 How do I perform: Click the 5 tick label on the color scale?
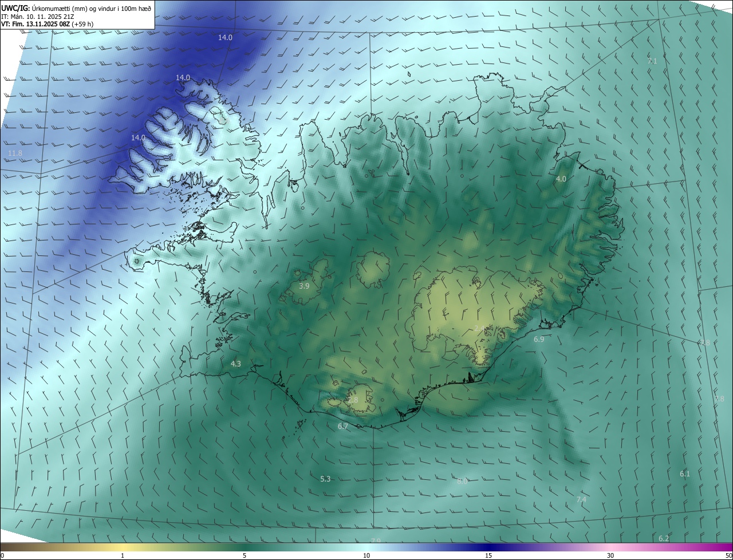[245, 555]
